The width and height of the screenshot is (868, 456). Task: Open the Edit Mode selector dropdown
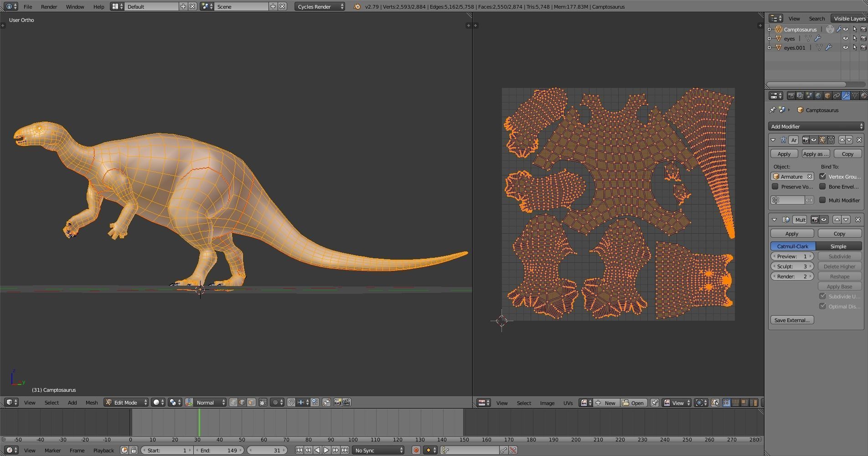[126, 402]
